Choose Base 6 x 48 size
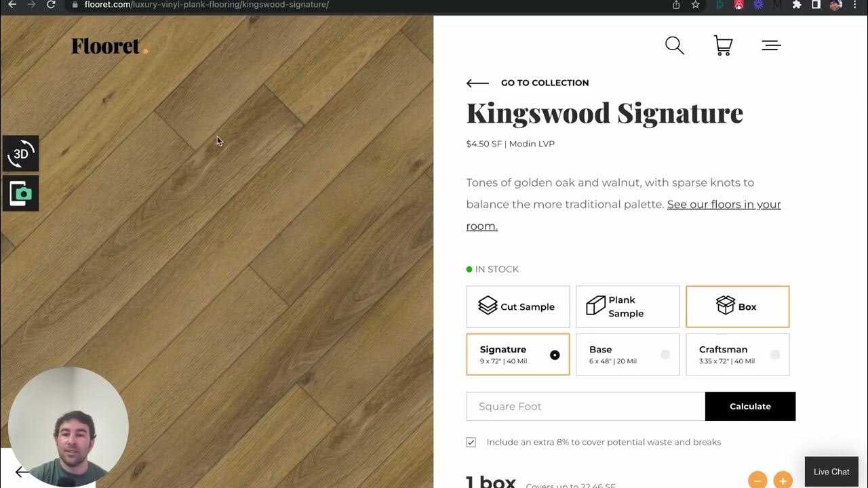Screen dimensions: 868x488 (627, 354)
